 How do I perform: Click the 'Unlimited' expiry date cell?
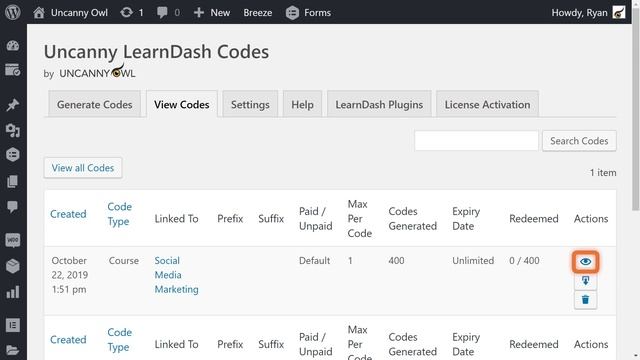pyautogui.click(x=473, y=260)
